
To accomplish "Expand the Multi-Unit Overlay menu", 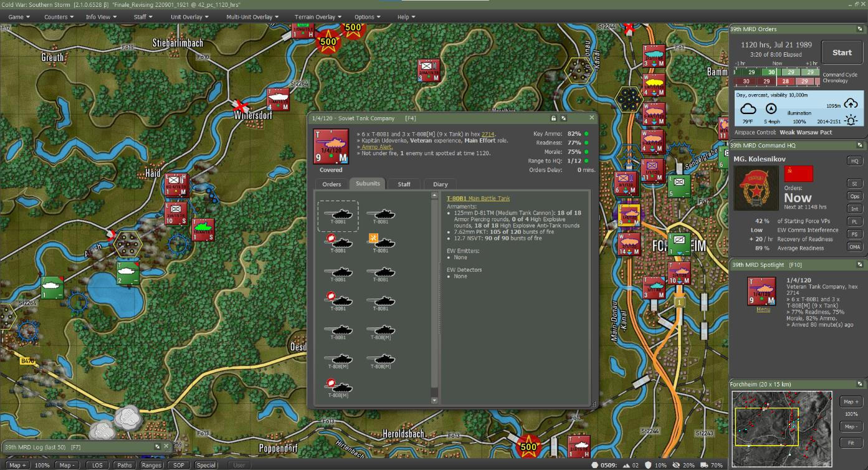I will [252, 17].
